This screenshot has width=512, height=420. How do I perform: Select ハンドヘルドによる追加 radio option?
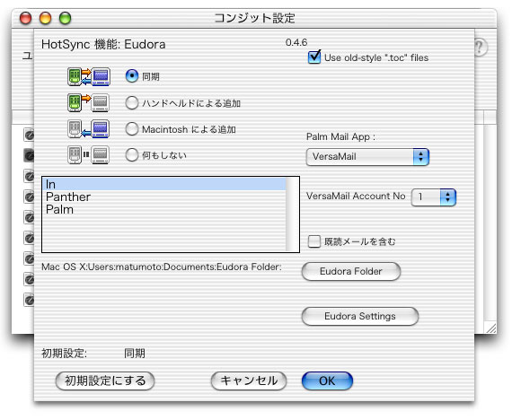[x=131, y=103]
